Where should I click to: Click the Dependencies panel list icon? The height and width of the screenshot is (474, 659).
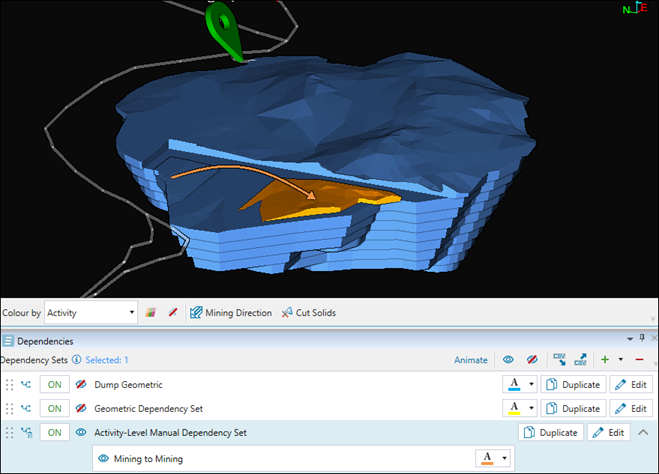point(8,341)
